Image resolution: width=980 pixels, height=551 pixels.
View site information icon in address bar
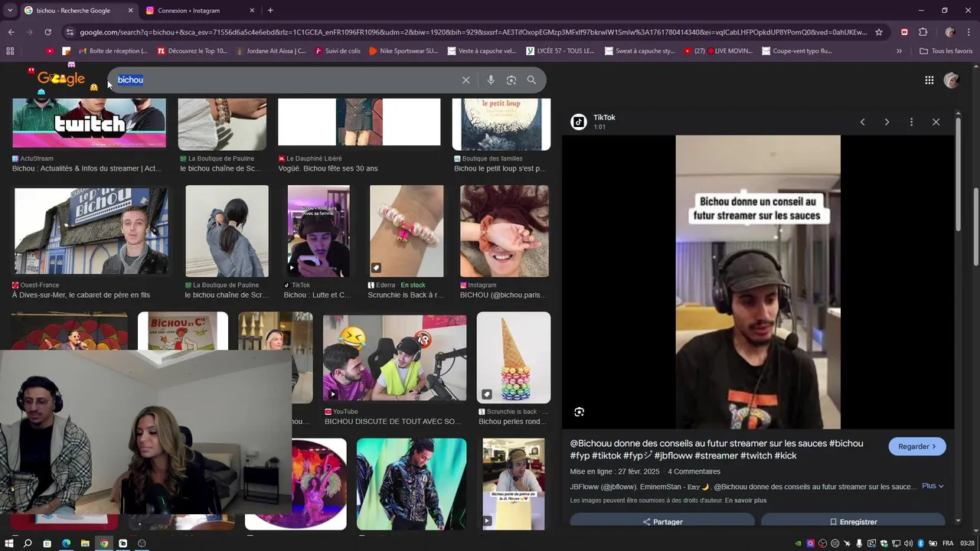click(70, 32)
